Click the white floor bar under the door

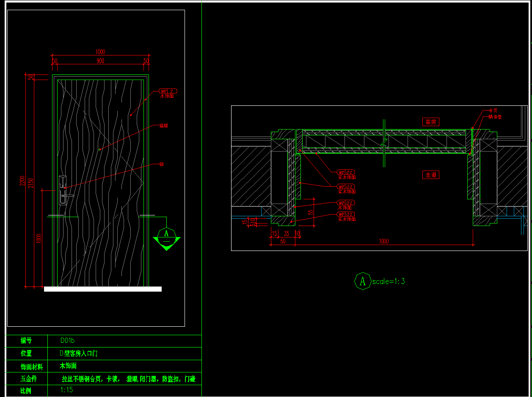point(103,289)
